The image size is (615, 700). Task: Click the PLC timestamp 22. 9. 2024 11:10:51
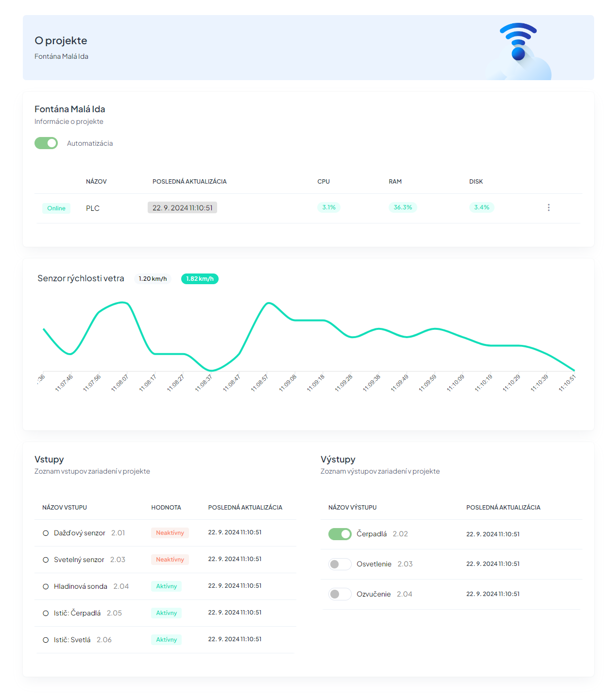[x=182, y=207]
